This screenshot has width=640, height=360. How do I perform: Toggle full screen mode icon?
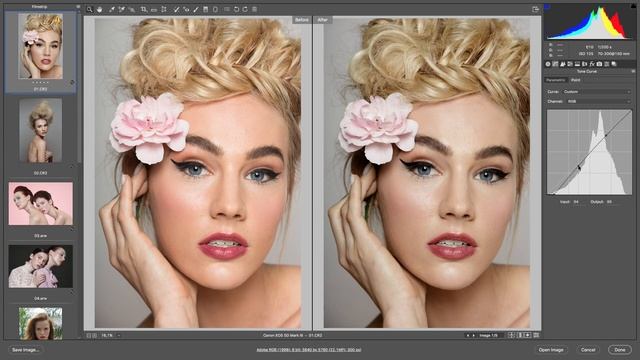[536, 9]
